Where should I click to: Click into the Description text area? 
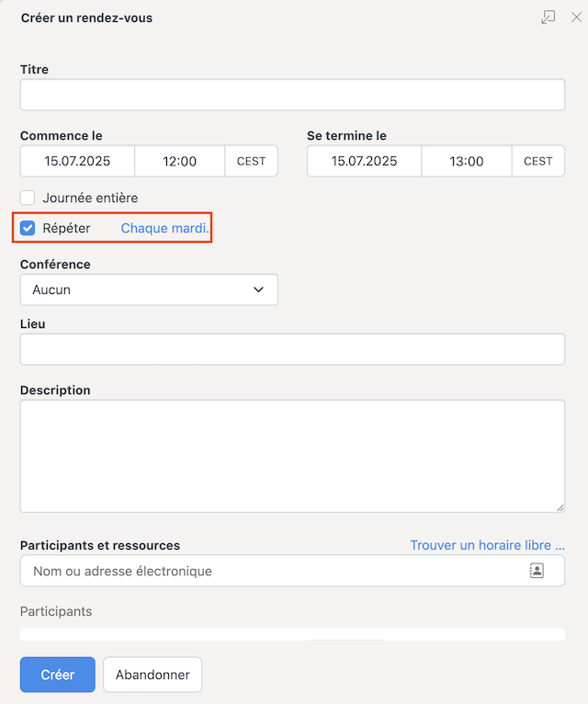pyautogui.click(x=292, y=456)
